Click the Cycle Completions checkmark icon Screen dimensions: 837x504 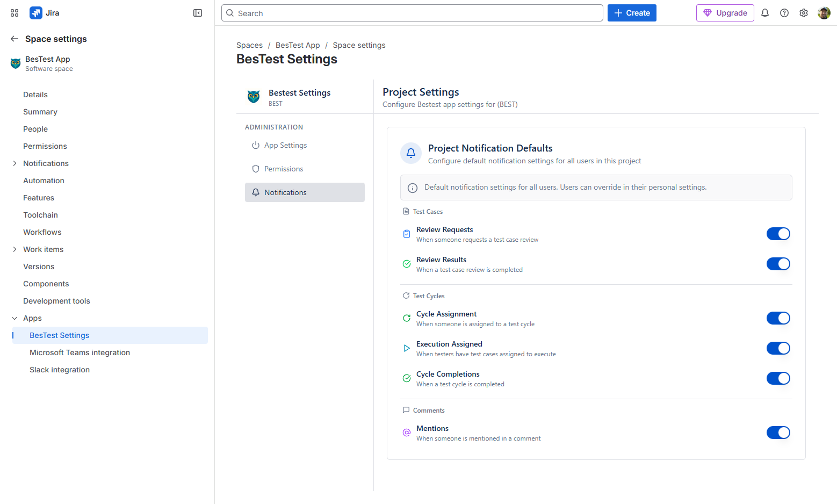407,378
